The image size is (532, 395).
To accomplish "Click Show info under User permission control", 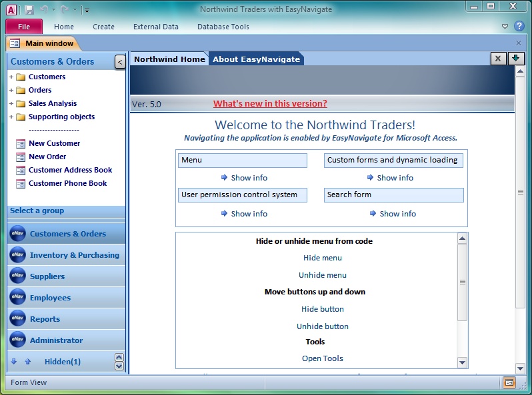I will pos(244,214).
